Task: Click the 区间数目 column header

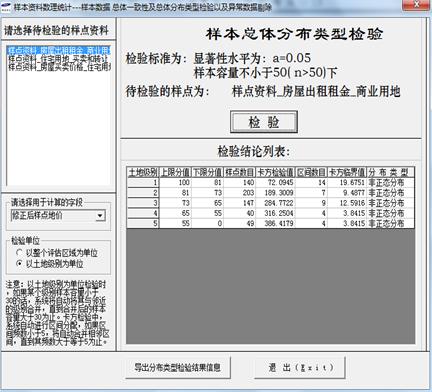Action: coord(311,172)
